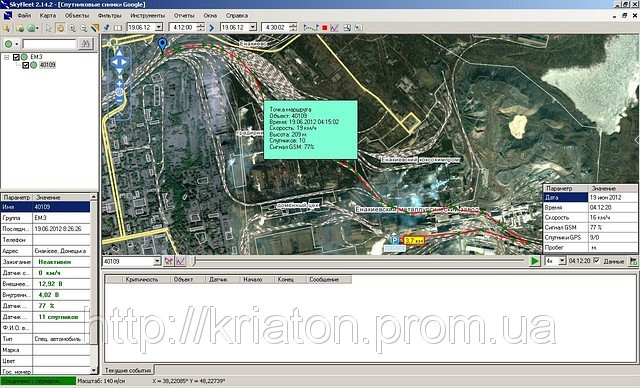Open the Инструменты menu
The width and height of the screenshot is (640, 388).
tap(148, 16)
